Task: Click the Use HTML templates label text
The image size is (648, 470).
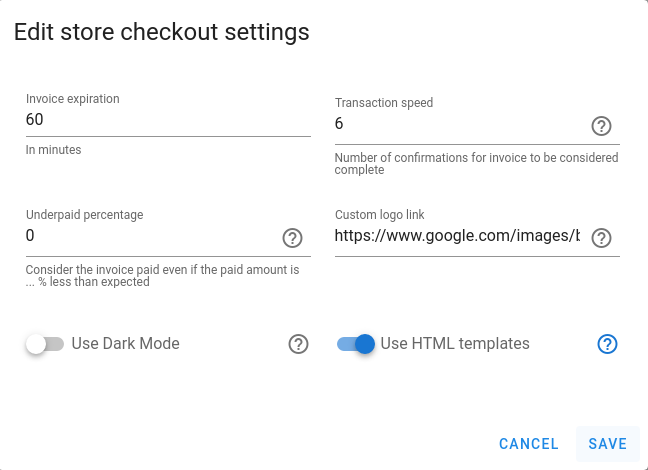Action: tap(455, 344)
